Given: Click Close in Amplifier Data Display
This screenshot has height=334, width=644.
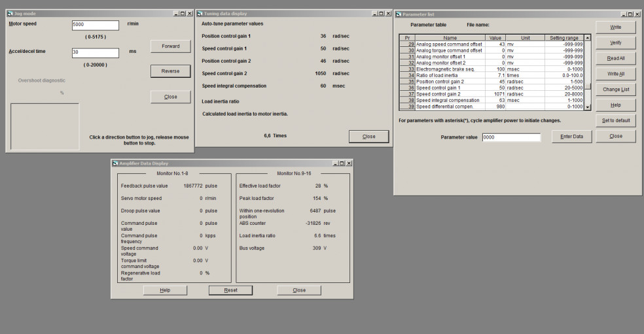Looking at the screenshot, I should point(299,290).
